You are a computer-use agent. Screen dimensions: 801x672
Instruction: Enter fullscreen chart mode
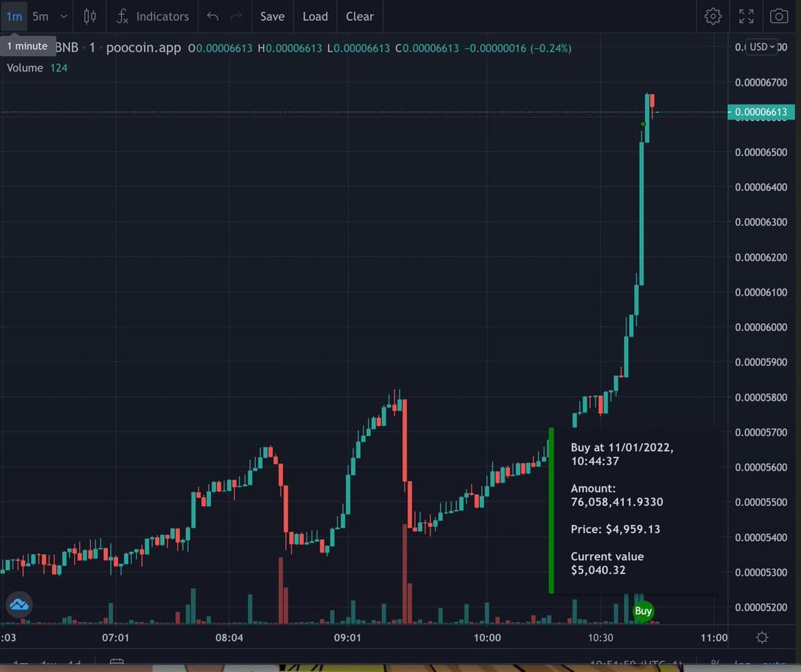point(746,16)
